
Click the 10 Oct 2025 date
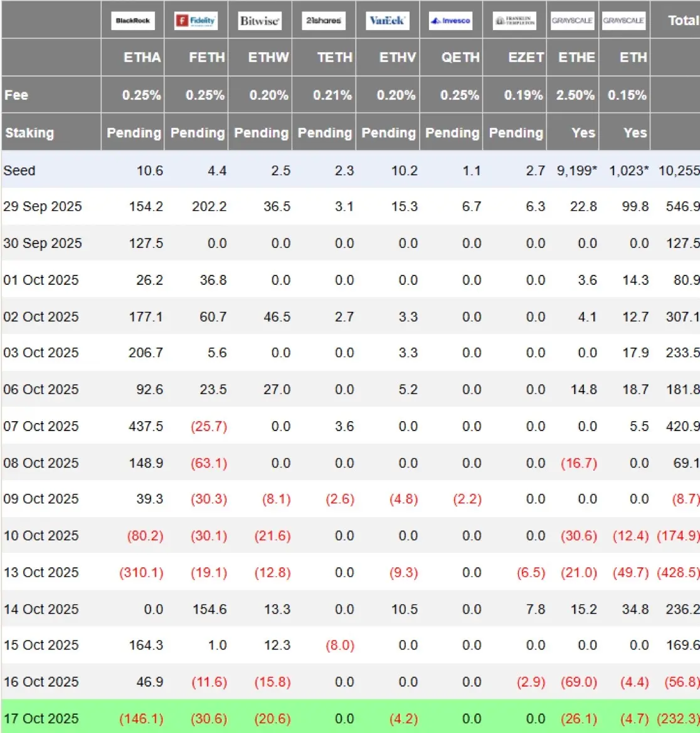click(x=41, y=535)
